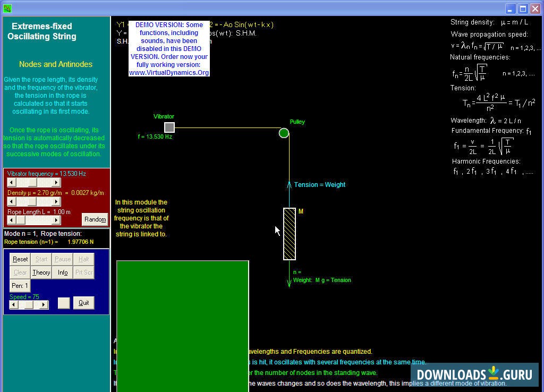Click the Pen: 1 button
Image resolution: width=544 pixels, height=392 pixels.
[20, 286]
